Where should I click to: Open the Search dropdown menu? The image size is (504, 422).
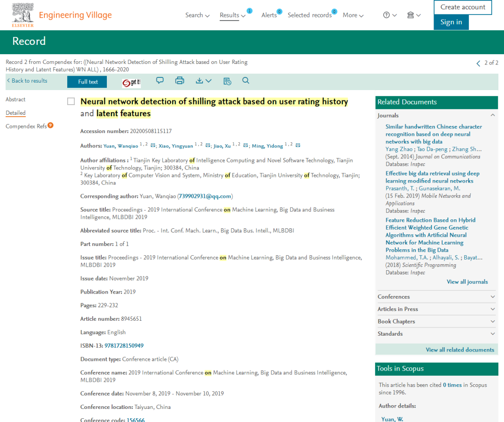pyautogui.click(x=197, y=15)
